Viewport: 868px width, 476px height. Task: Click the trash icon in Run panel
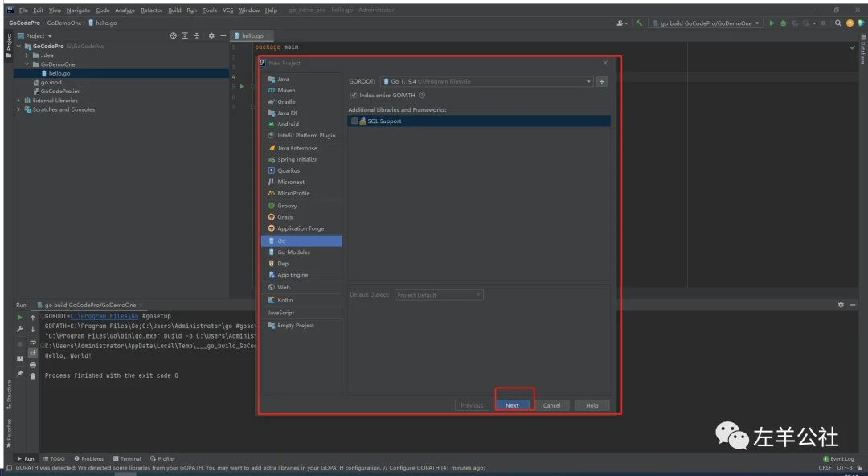[x=33, y=375]
